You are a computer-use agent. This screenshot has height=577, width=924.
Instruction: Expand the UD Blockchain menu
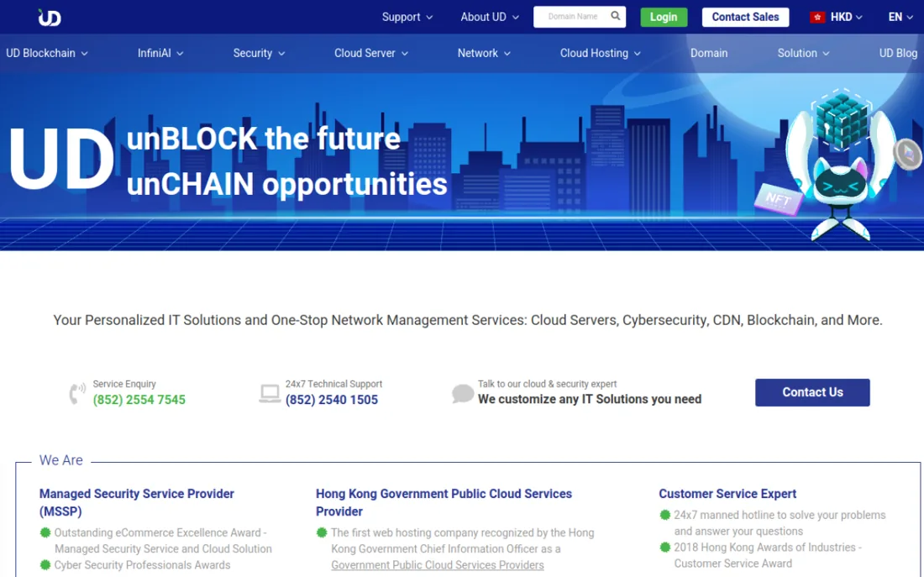pyautogui.click(x=46, y=53)
